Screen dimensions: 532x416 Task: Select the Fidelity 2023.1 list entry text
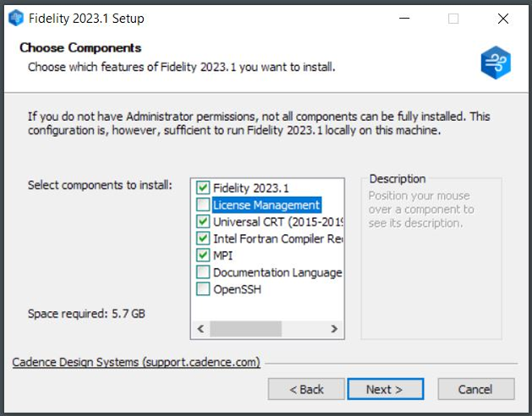point(251,188)
